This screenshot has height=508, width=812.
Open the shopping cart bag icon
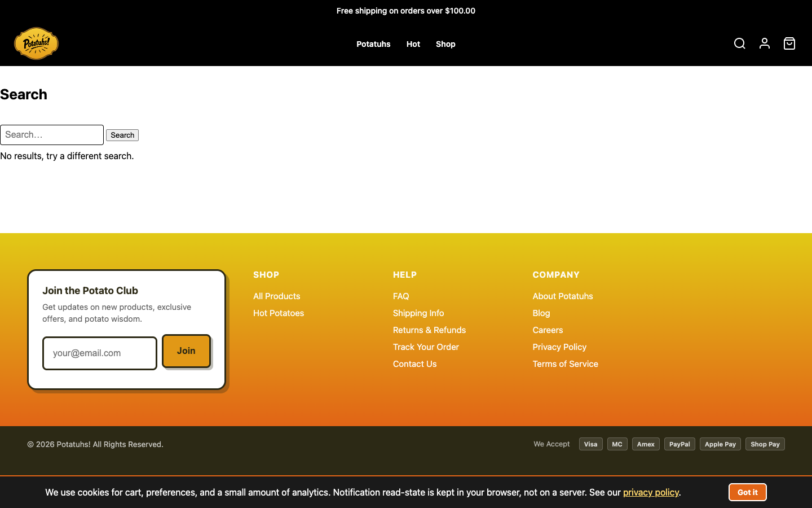[789, 43]
